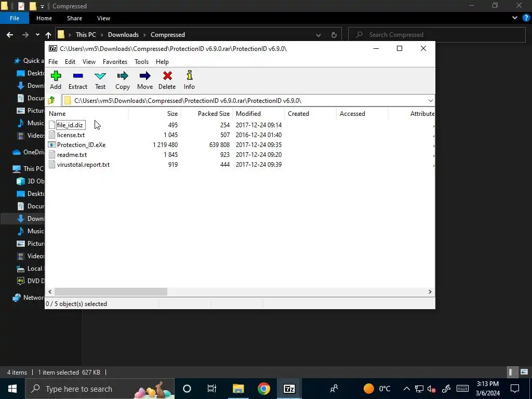532x399 pixels.
Task: Go up one folder level in 7-Zip
Action: [51, 100]
